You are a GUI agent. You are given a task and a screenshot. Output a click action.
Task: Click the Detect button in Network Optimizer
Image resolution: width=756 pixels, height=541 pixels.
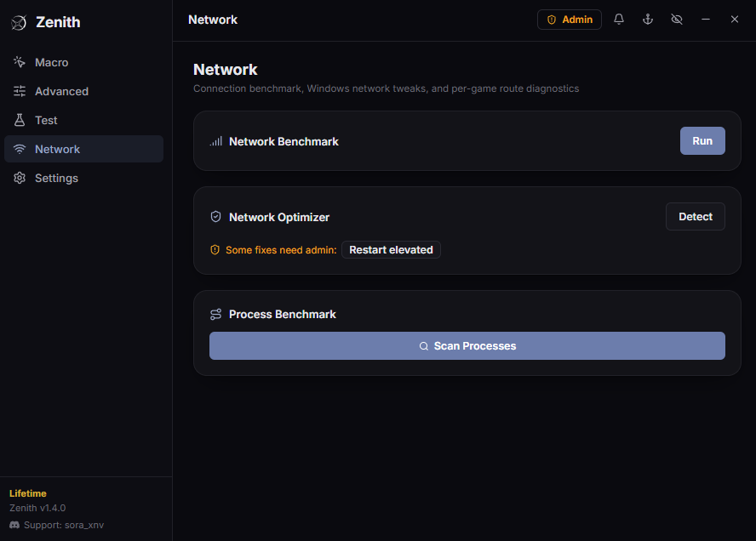(x=696, y=216)
